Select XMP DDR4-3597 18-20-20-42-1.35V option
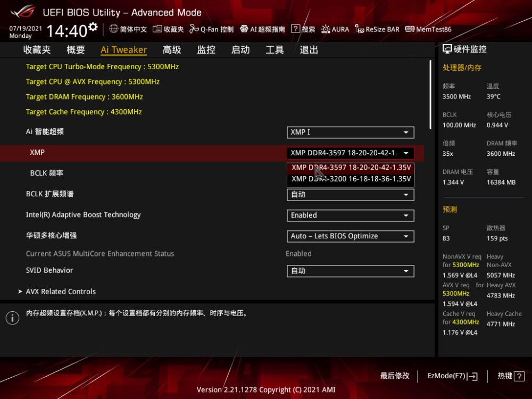532x399 pixels. point(351,168)
